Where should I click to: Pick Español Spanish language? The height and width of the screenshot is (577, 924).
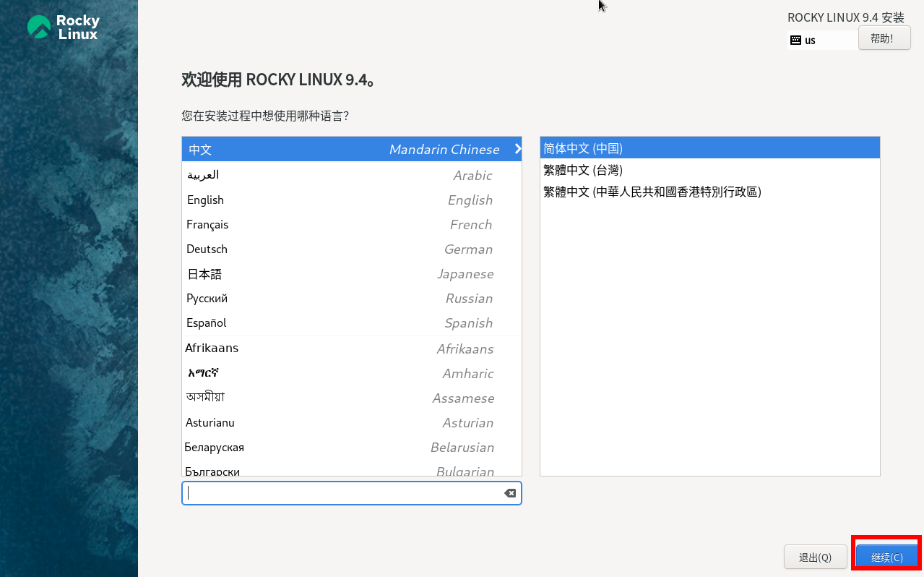[352, 322]
